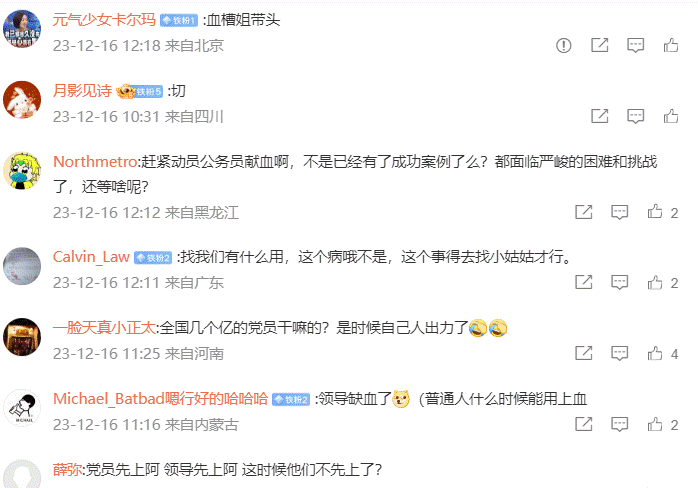Viewport: 698px width, 488px height.
Task: Open 薛弥 username link
Action: tap(67, 470)
